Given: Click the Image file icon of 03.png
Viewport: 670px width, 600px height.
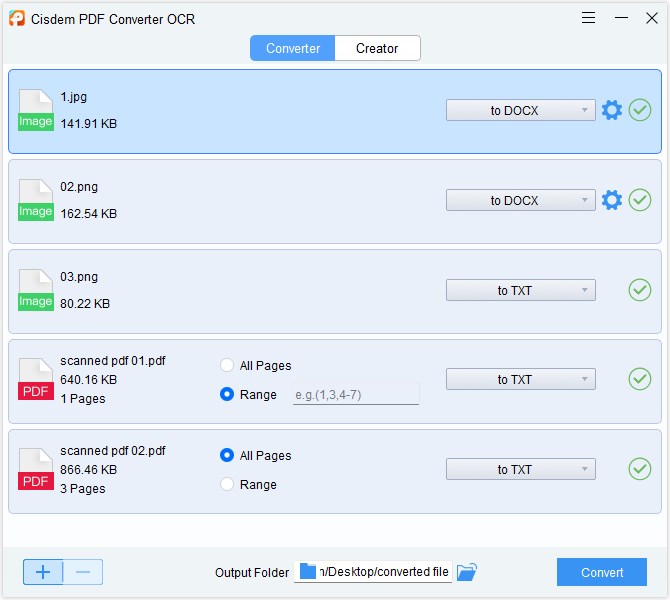Looking at the screenshot, I should pos(36,290).
